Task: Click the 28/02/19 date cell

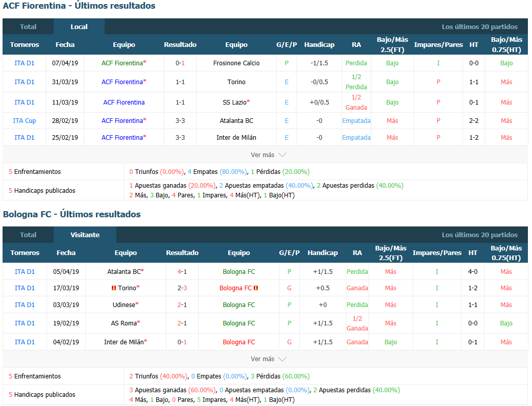Action: tap(65, 121)
